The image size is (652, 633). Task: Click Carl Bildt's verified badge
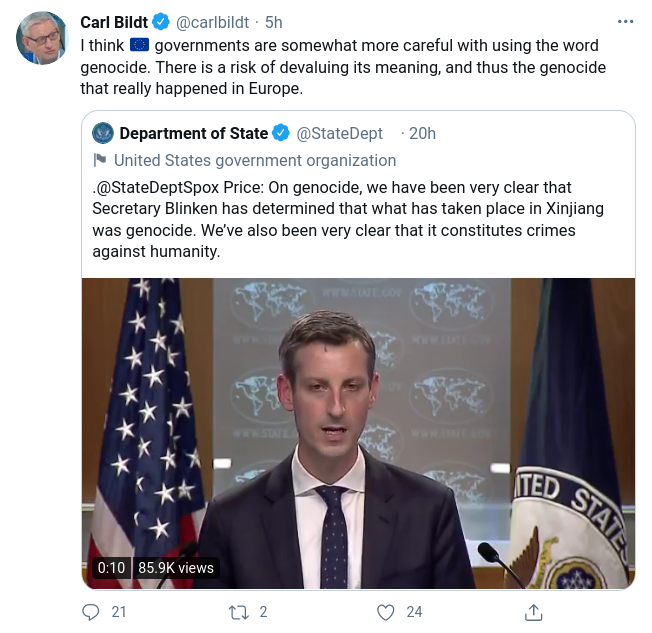click(x=159, y=23)
